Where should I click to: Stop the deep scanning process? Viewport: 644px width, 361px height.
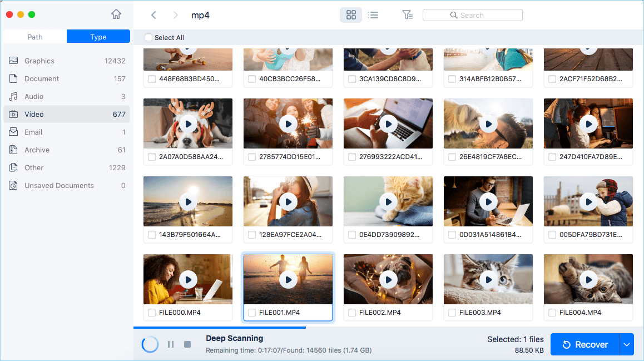pos(187,344)
